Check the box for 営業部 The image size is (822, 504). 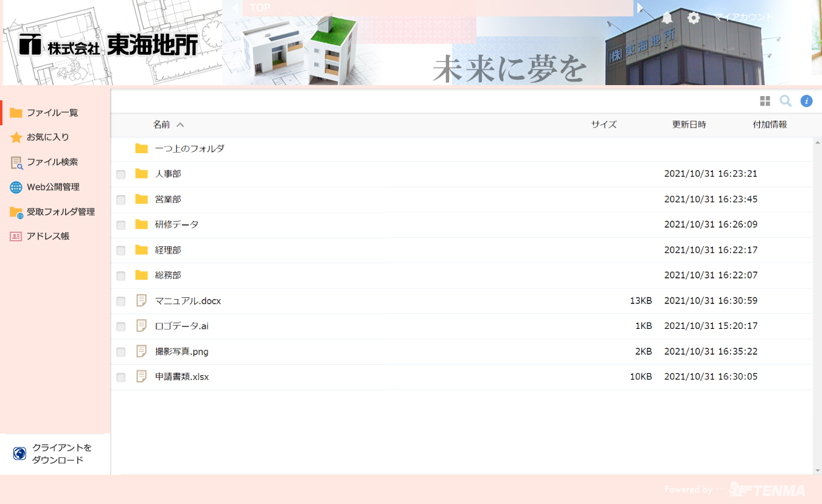tap(121, 200)
